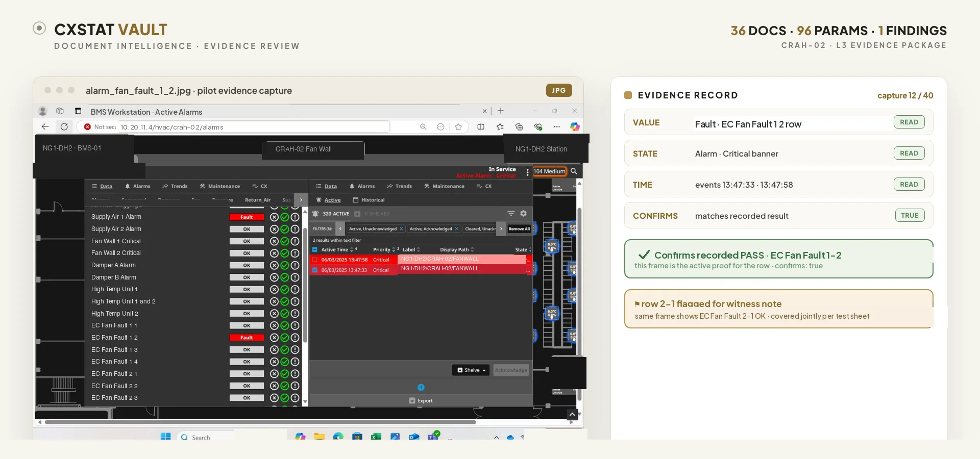Open the alarm settings gear icon
This screenshot has width=980, height=459.
(x=523, y=214)
